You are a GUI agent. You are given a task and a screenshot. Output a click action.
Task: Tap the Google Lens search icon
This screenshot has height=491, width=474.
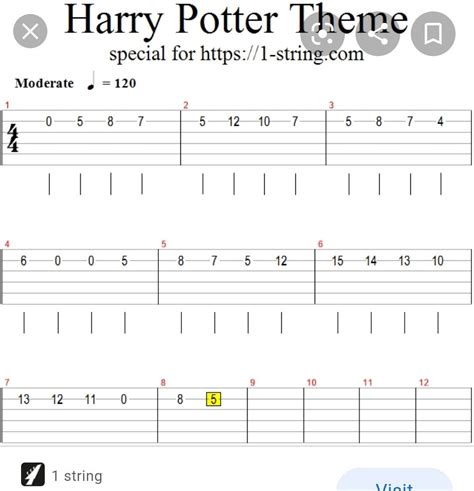pos(322,34)
